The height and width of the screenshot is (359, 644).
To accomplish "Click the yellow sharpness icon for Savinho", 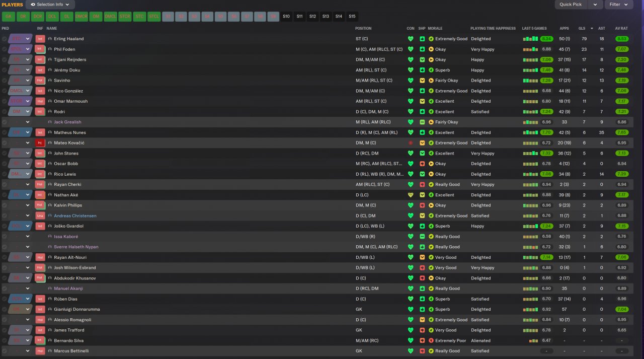I will click(422, 81).
